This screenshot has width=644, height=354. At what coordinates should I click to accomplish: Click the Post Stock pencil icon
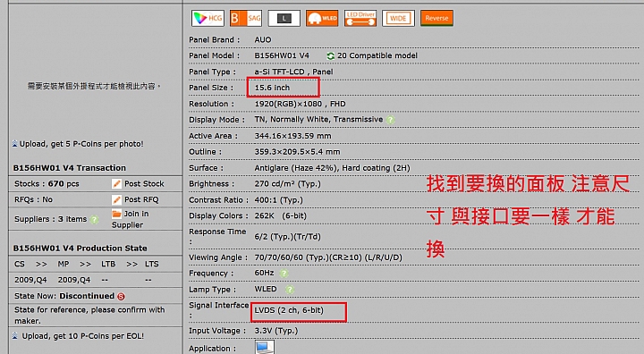tap(116, 183)
